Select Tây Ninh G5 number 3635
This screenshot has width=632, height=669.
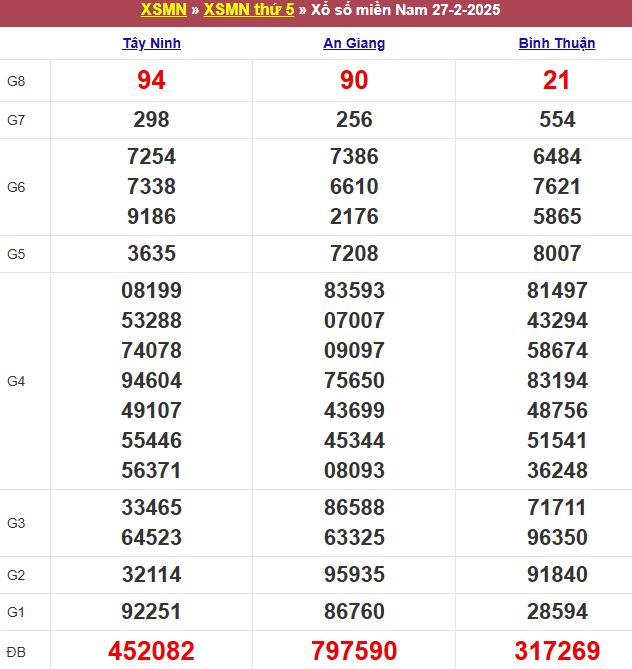[x=151, y=253]
